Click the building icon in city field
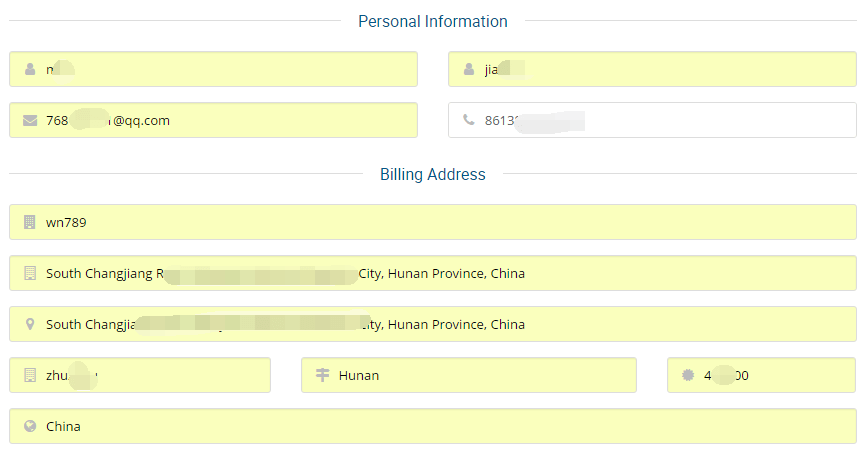Image resolution: width=867 pixels, height=468 pixels. [x=29, y=376]
